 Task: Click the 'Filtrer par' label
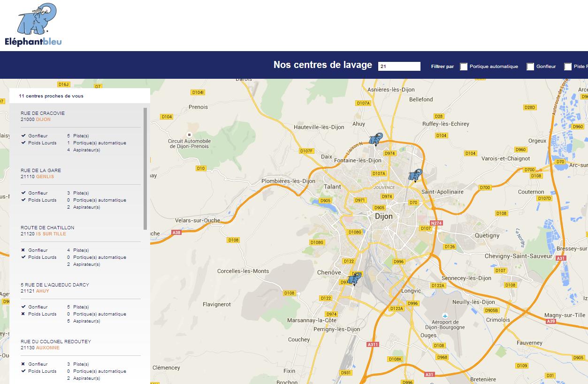click(443, 67)
